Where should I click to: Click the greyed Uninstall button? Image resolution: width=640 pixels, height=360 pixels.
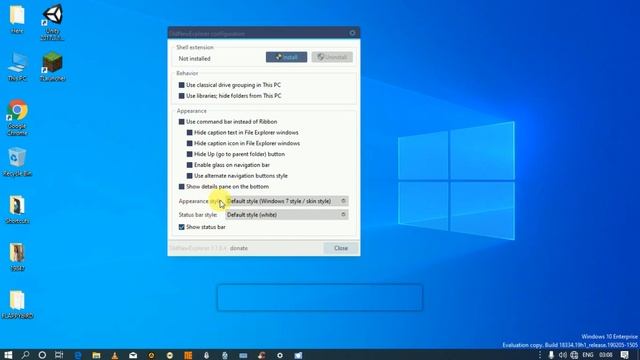tap(332, 57)
